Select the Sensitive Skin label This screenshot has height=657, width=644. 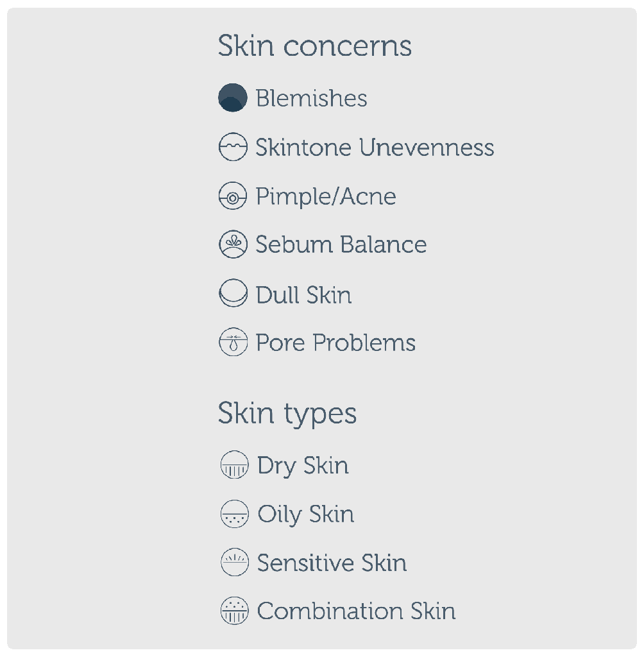point(332,563)
